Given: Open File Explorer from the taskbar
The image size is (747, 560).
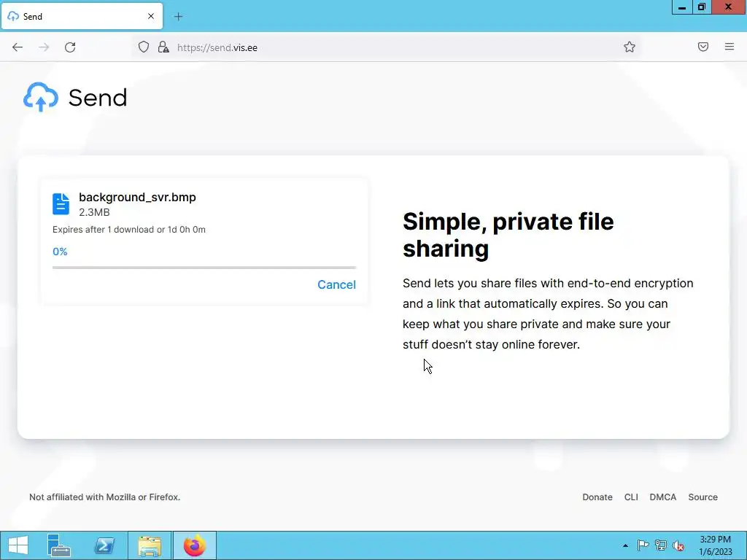Looking at the screenshot, I should point(150,545).
